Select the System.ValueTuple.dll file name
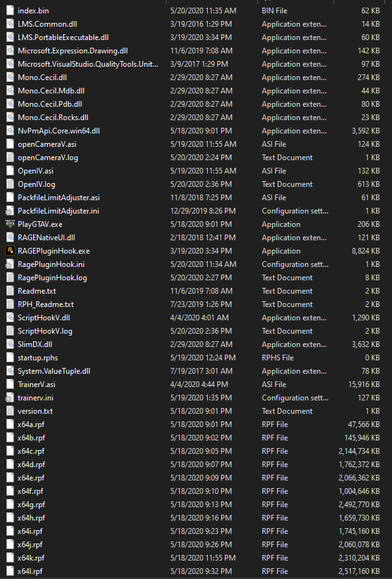This screenshot has width=392, height=579. click(54, 371)
